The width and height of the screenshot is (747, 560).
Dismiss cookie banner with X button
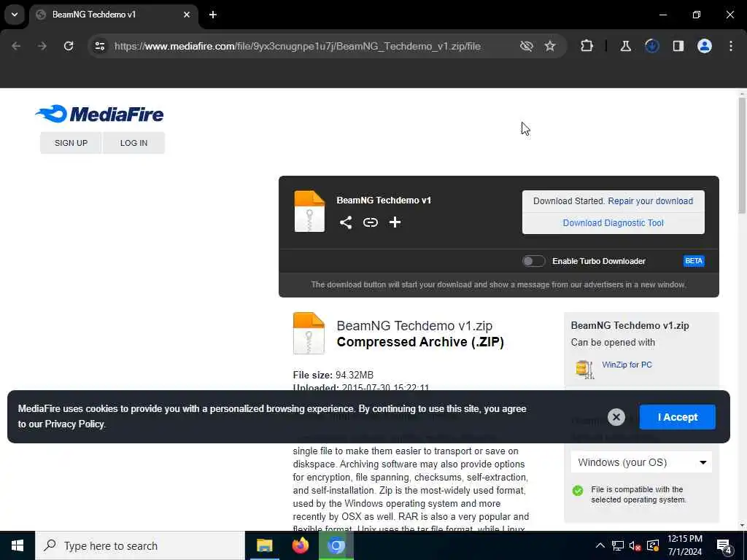tap(616, 417)
